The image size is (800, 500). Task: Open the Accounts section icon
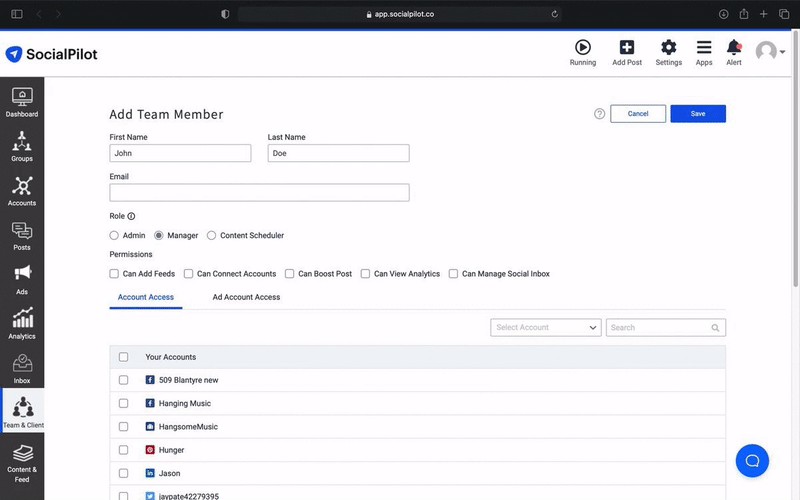click(22, 190)
